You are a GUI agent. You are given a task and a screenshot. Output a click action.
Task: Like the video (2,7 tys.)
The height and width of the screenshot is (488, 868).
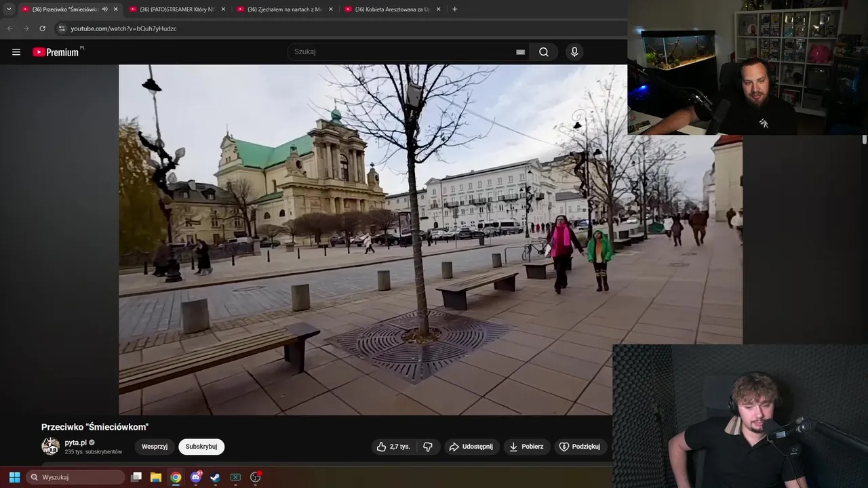click(393, 447)
